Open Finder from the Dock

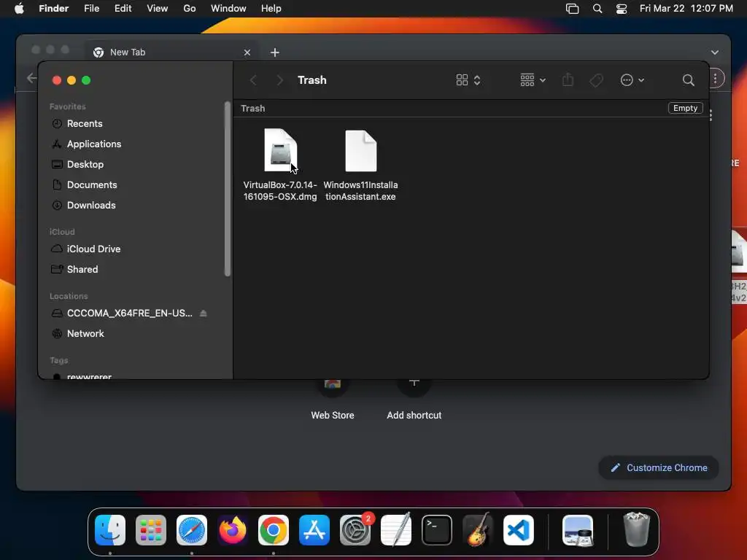coord(110,530)
